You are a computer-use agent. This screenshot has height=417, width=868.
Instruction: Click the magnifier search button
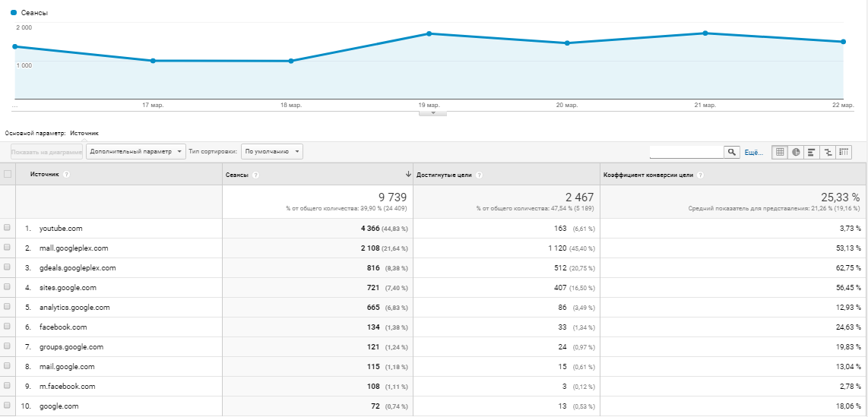732,152
